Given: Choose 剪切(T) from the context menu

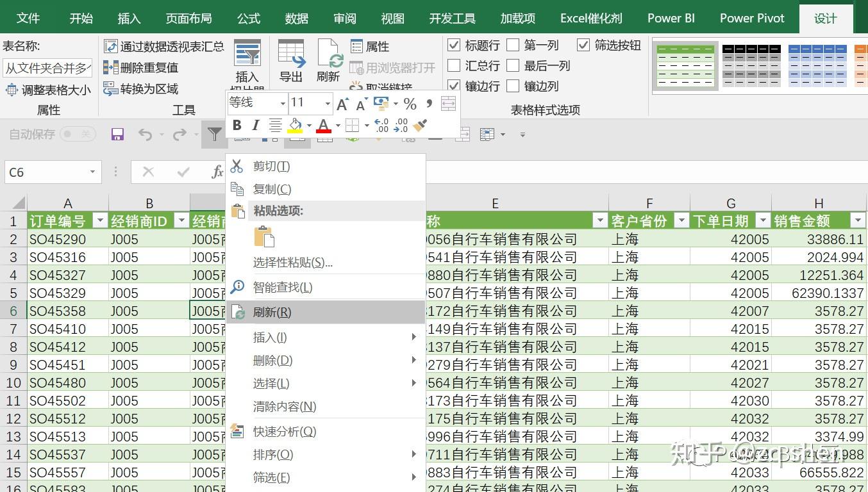Looking at the screenshot, I should (x=326, y=166).
